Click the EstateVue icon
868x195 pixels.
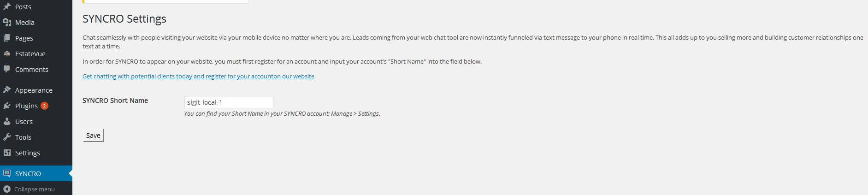6,53
